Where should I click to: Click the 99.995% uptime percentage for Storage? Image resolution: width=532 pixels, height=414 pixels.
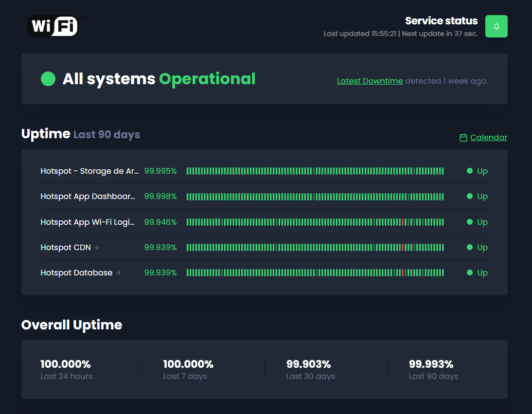(x=160, y=171)
